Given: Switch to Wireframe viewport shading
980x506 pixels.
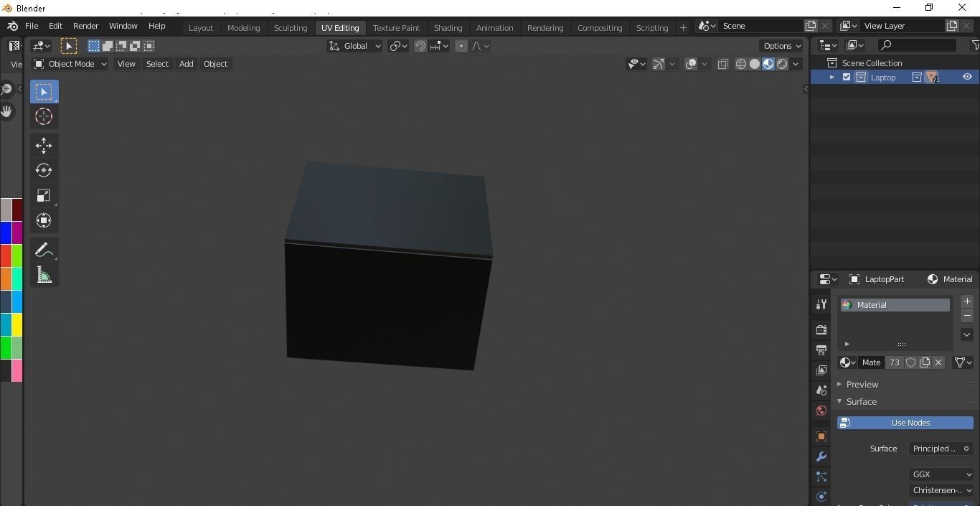Looking at the screenshot, I should pos(741,64).
